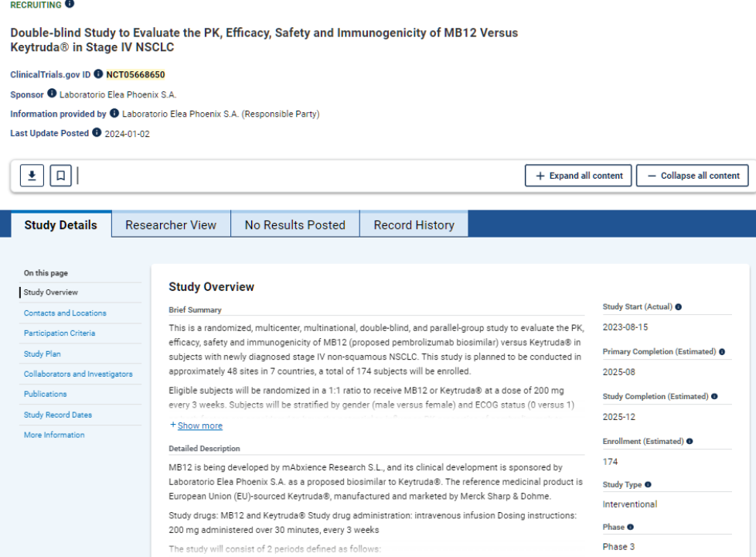
Task: Go to Participation Criteria section
Action: click(x=60, y=333)
